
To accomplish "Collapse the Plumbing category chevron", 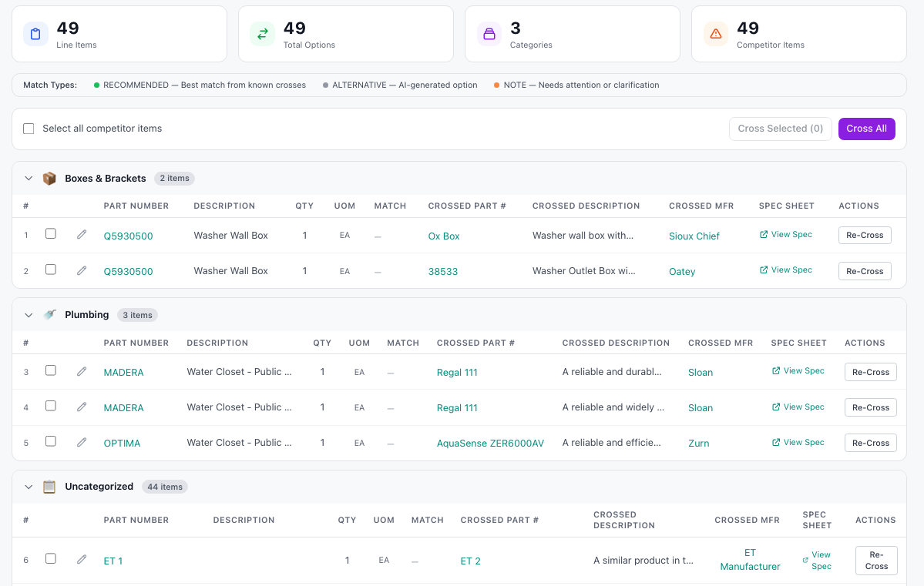I will tap(29, 315).
